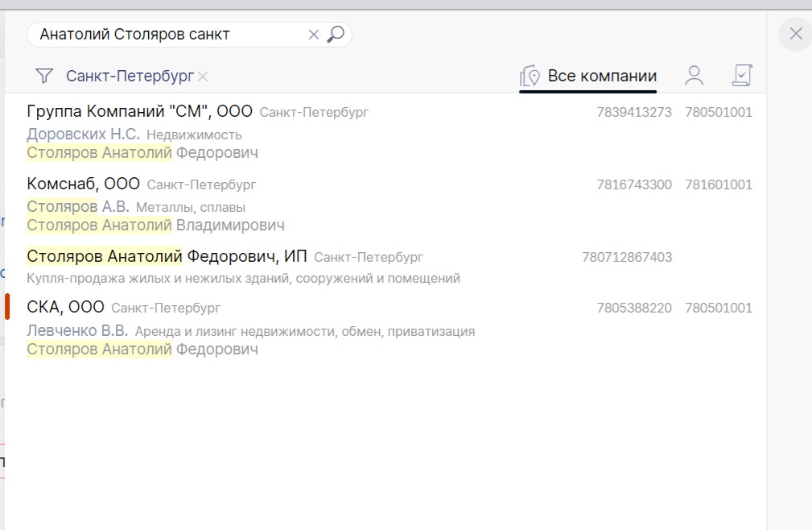Open the filter funnel icon
The width and height of the screenshot is (812, 530).
44,77
